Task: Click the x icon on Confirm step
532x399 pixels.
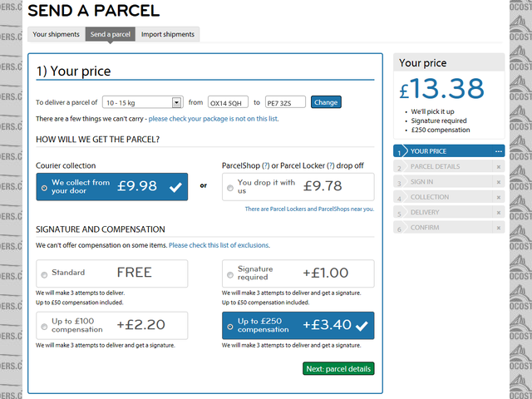Action: coord(498,228)
